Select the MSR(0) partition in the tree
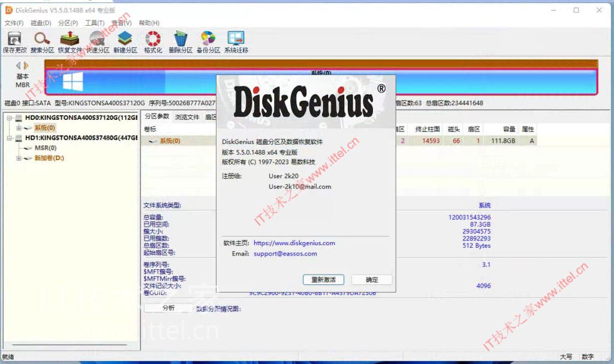Screen dimensions: 614x364 [46, 148]
